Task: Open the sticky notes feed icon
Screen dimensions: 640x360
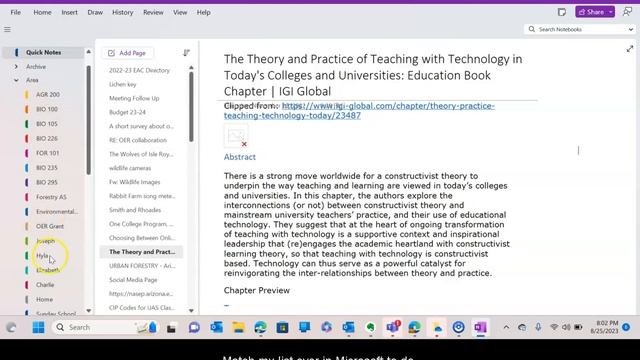Action: tap(562, 12)
